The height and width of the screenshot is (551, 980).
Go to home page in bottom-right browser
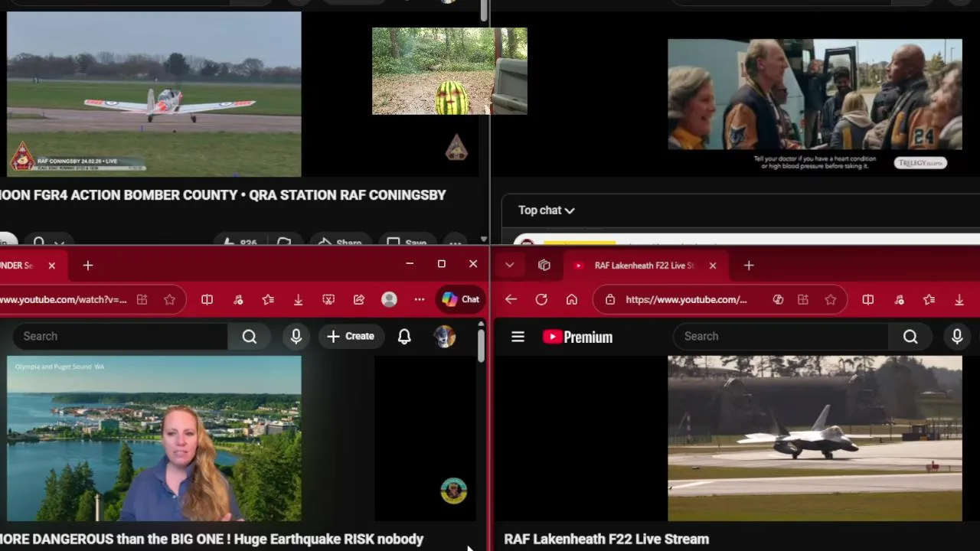[572, 300]
